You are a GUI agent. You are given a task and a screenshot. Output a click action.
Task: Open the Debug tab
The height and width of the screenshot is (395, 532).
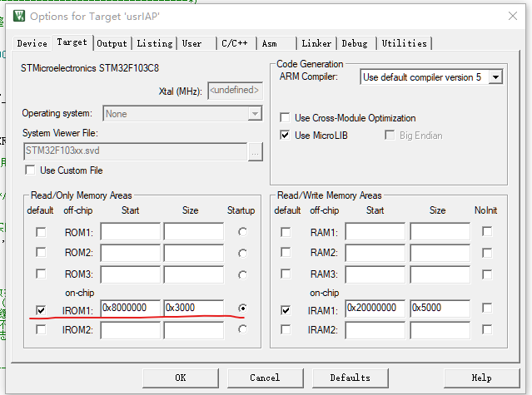coord(355,43)
